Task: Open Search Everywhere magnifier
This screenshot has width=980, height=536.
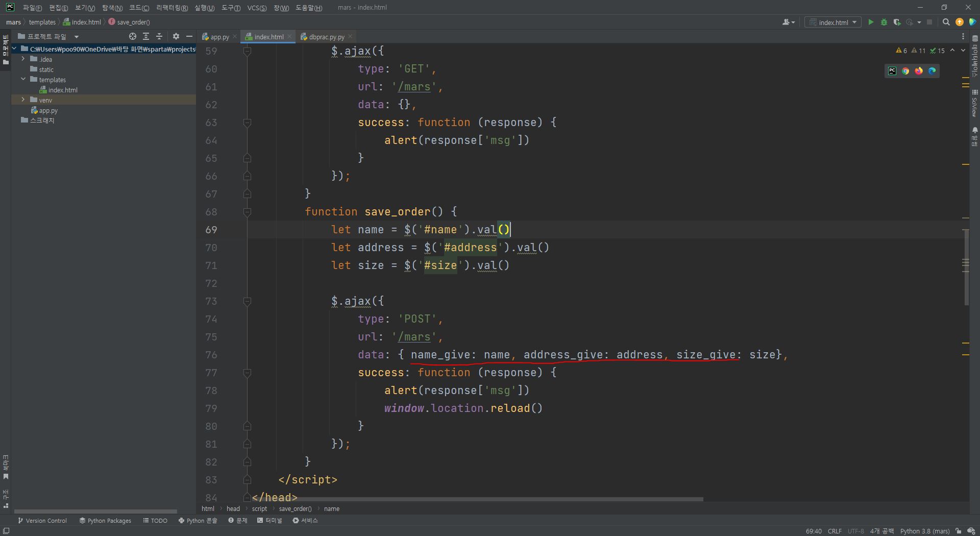Action: pyautogui.click(x=946, y=22)
